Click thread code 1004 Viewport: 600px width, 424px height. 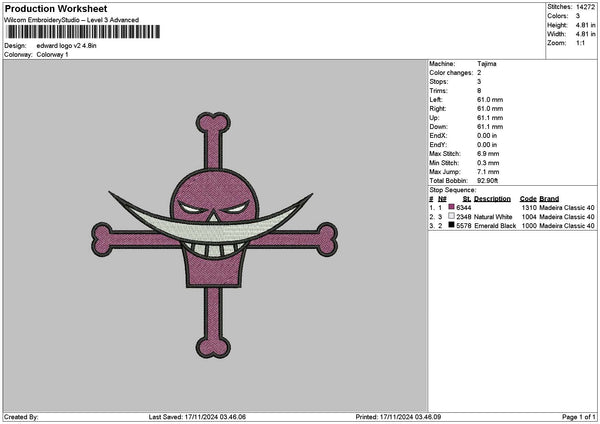click(529, 217)
